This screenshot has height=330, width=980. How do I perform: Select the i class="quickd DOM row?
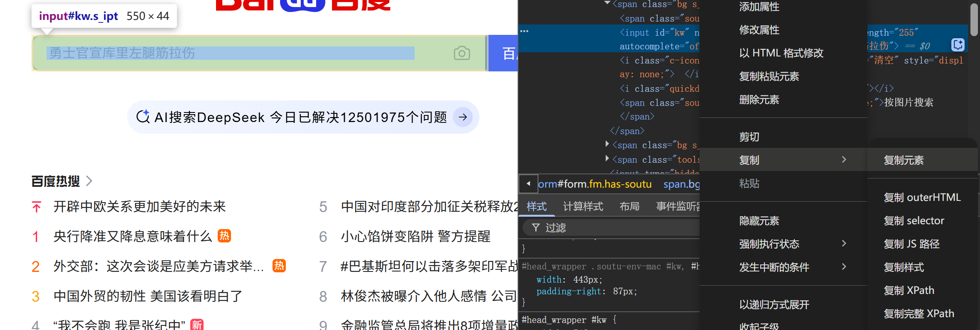659,88
